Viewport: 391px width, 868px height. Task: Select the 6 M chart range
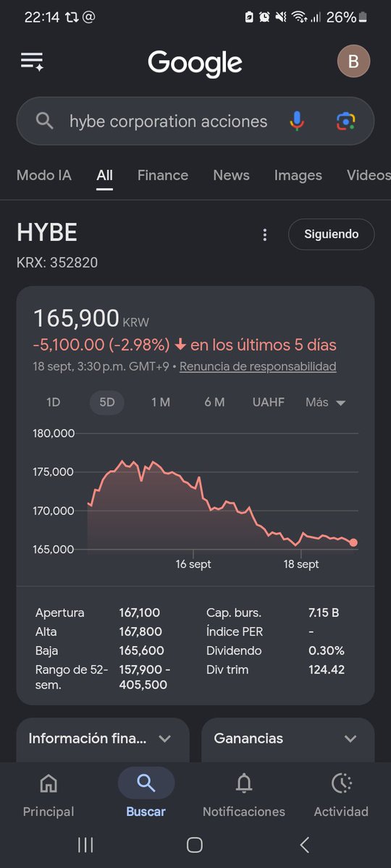(x=214, y=402)
